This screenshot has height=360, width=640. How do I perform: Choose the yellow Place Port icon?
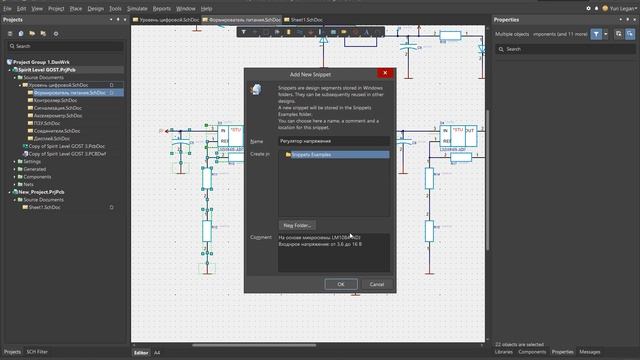(x=344, y=32)
